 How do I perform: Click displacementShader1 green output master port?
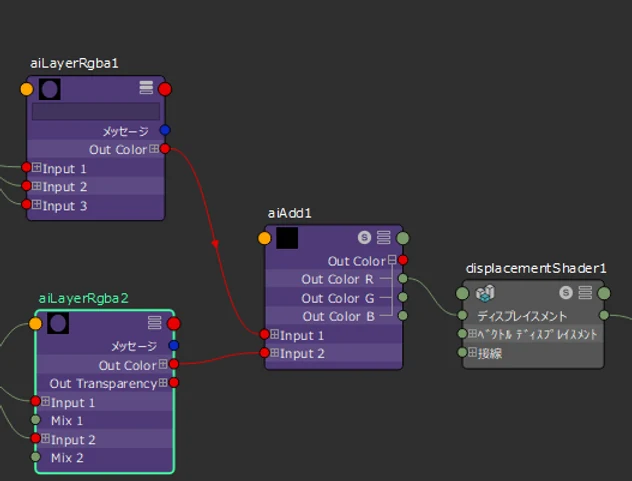tap(604, 293)
